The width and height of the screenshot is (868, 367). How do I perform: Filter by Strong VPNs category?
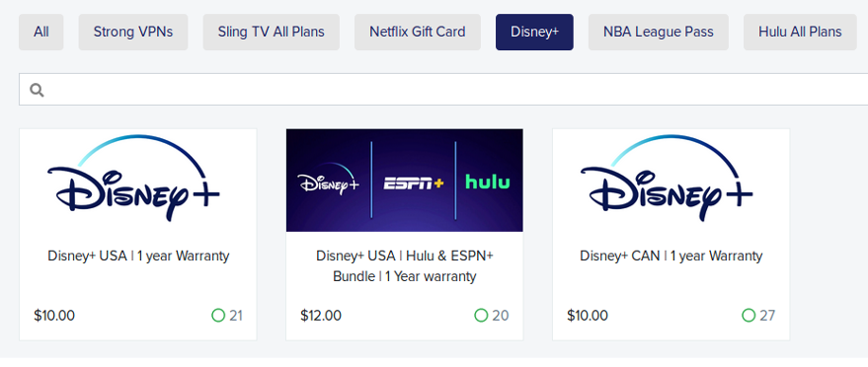click(x=133, y=32)
